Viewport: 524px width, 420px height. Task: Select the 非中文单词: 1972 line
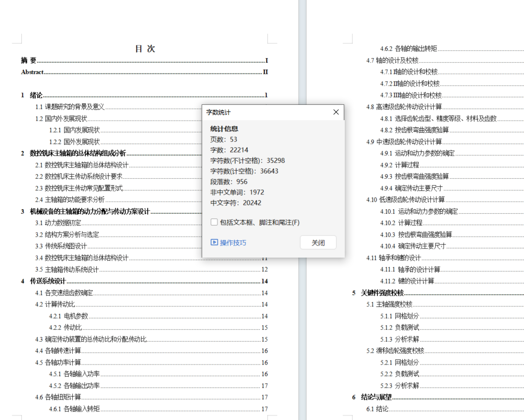(x=237, y=192)
